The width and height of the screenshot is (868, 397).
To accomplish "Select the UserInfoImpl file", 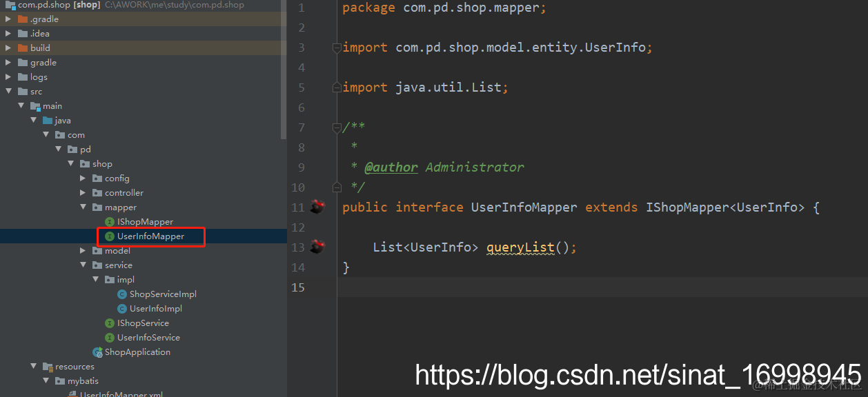I will click(x=156, y=309).
